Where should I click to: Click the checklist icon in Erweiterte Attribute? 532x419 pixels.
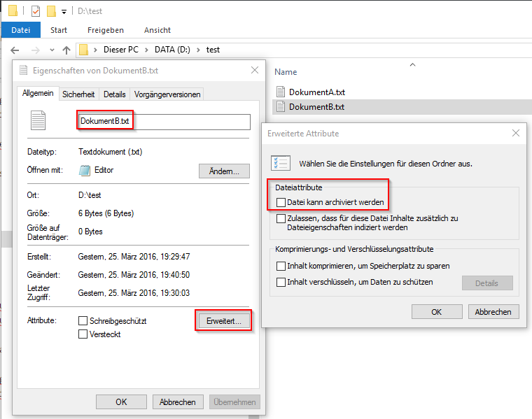(x=281, y=163)
